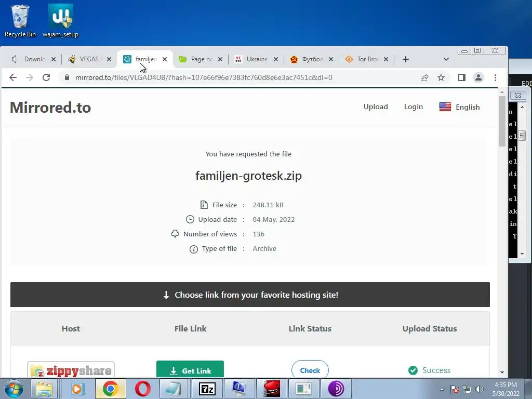Show hidden system tray icons
Image resolution: width=532 pixels, height=399 pixels.
pos(442,389)
